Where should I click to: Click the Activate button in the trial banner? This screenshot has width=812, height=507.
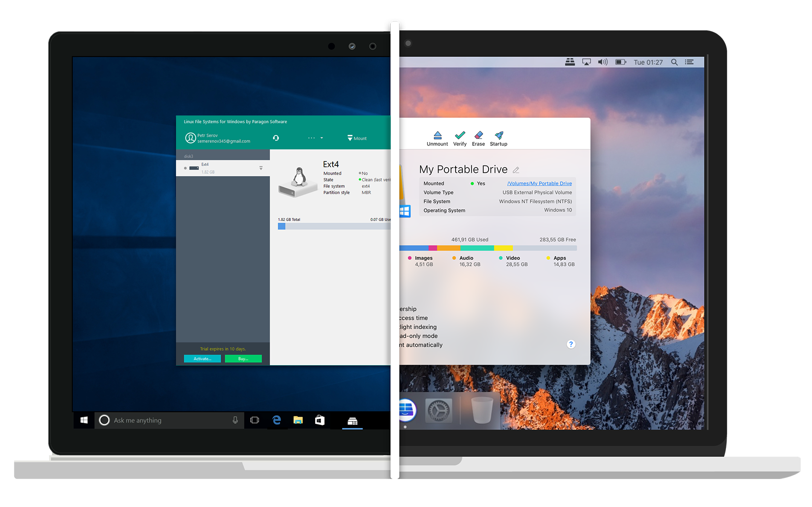(x=202, y=358)
